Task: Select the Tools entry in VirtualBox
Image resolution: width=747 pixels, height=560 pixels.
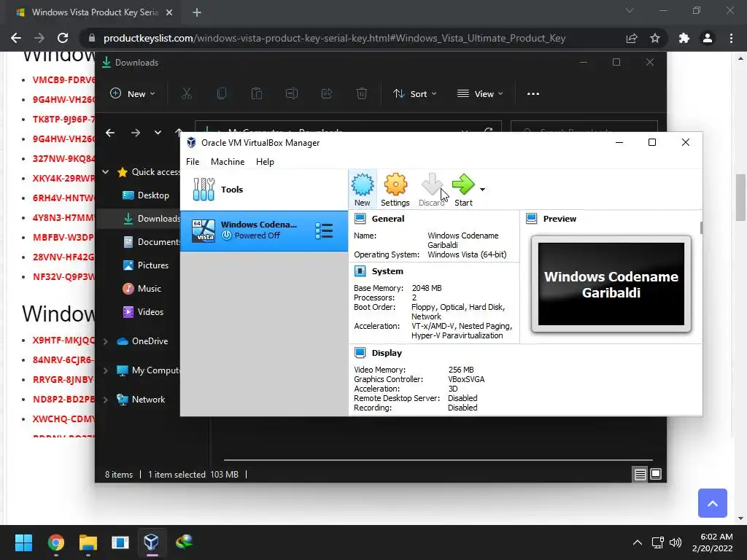Action: (x=264, y=190)
